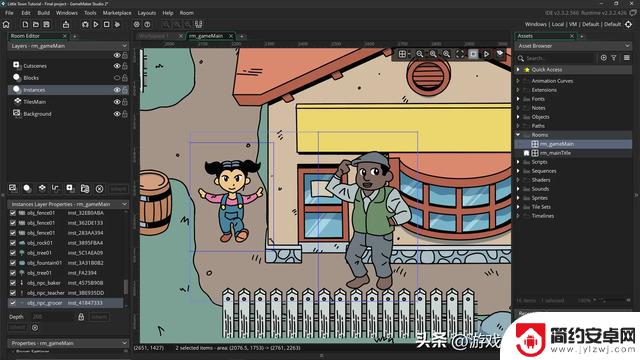Create new Background layer icon
Screen dimensions: 640x360
[13, 188]
